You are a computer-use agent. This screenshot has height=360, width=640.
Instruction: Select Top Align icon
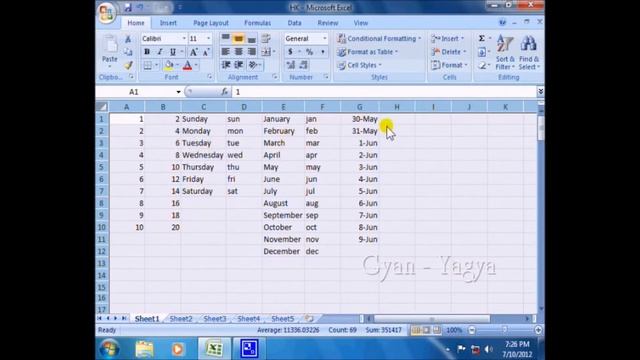[x=225, y=38]
